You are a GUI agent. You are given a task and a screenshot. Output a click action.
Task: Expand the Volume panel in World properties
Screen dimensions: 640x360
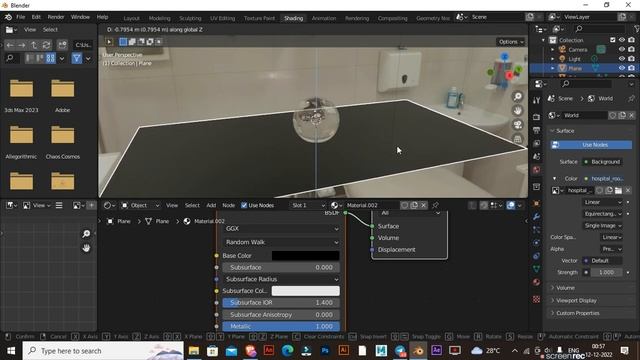pos(565,288)
